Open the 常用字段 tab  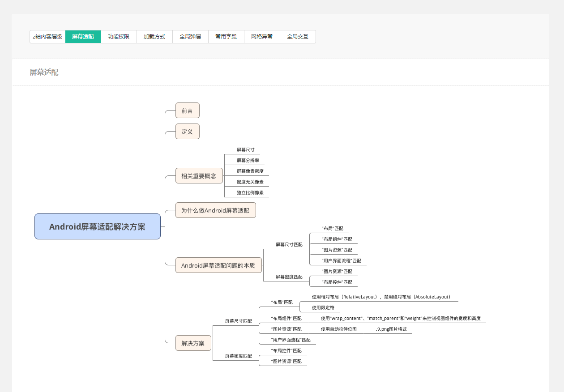pos(226,37)
